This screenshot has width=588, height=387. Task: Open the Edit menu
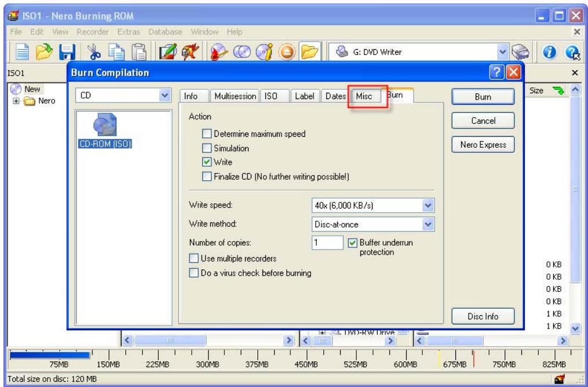[x=37, y=32]
